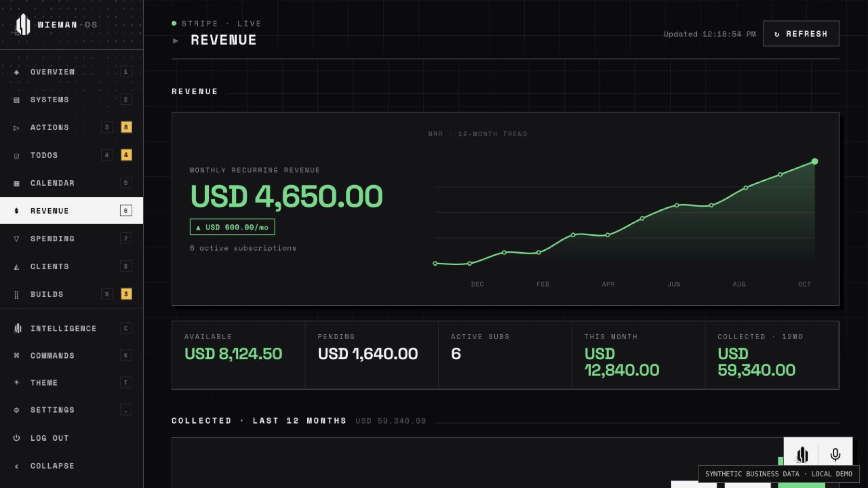
Task: Click the yellow 4 badge on Todos
Action: pos(126,155)
